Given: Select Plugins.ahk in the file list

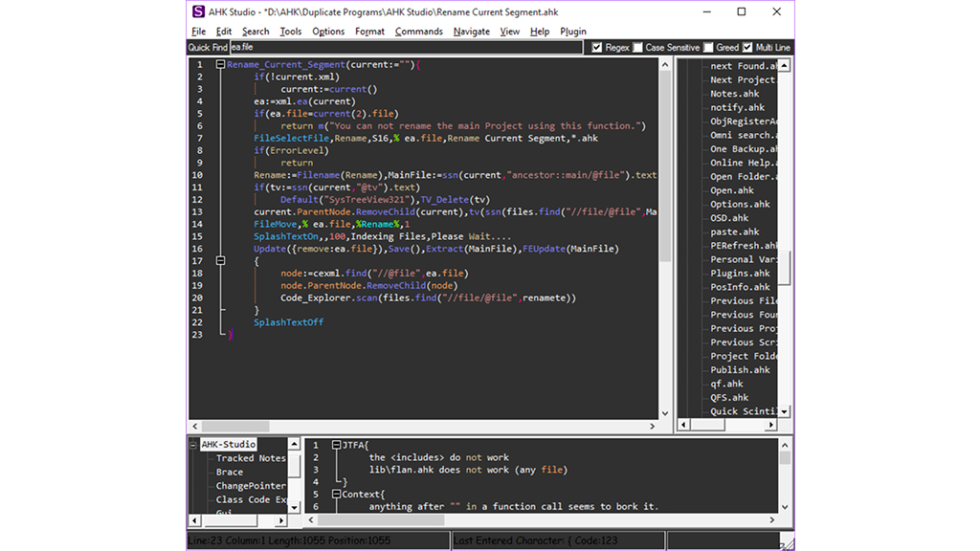Looking at the screenshot, I should tap(740, 274).
